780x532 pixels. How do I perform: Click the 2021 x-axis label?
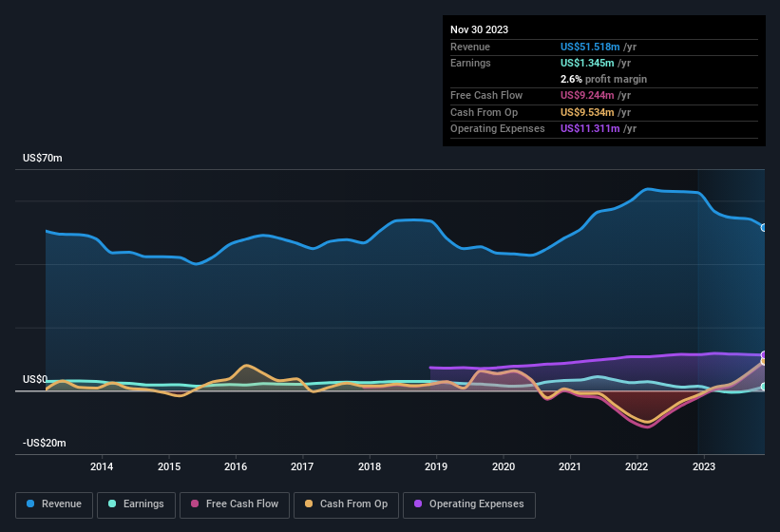(570, 466)
